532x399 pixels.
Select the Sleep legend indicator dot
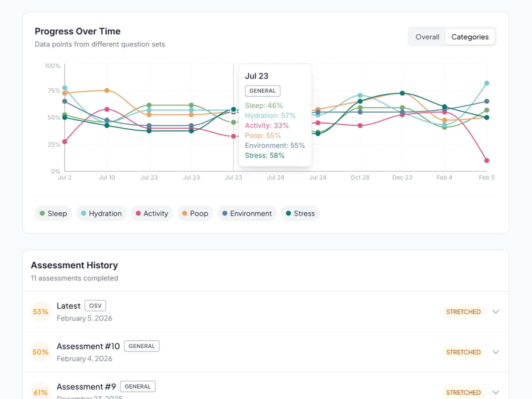[42, 213]
